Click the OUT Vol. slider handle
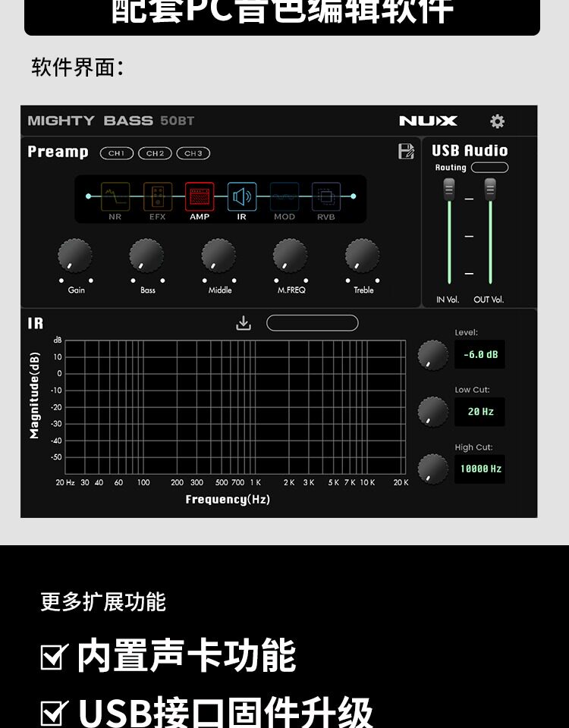Viewport: 569px width, 728px height. 490,190
